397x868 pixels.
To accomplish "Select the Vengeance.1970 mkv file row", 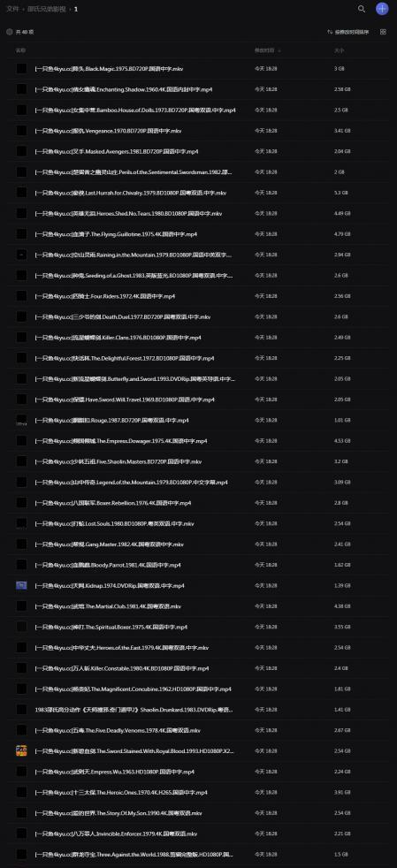I will point(198,131).
